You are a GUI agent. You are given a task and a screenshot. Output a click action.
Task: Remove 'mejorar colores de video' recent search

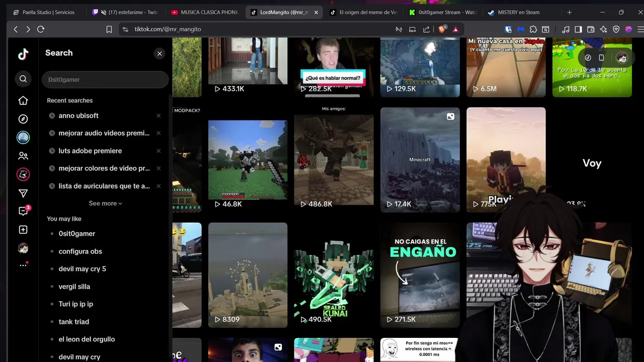click(158, 168)
